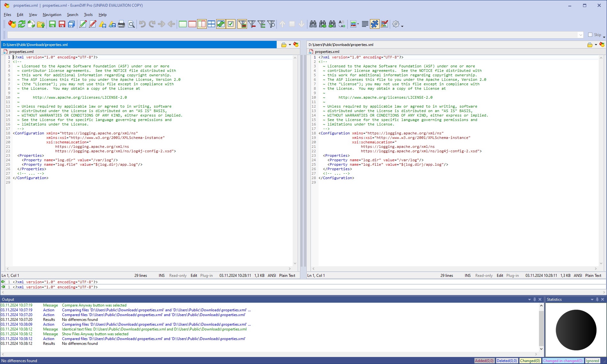Click the Compared files link at 10:37:20
Screen dimensions: 607x364
click(x=154, y=315)
